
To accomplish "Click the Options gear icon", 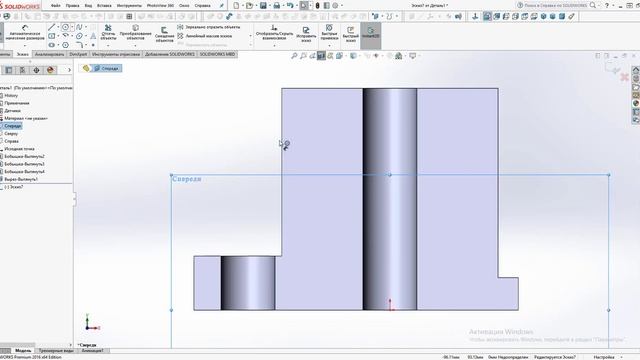I will click(336, 6).
